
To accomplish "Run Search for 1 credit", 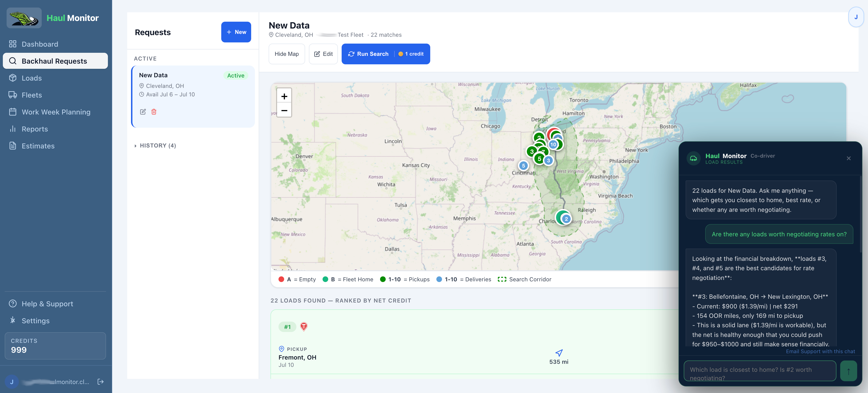I will click(x=385, y=54).
